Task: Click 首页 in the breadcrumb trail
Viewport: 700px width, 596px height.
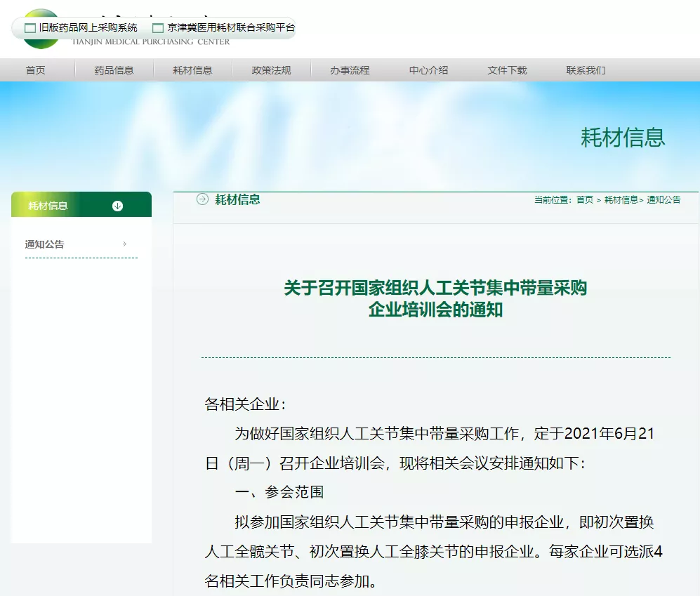Action: [585, 199]
